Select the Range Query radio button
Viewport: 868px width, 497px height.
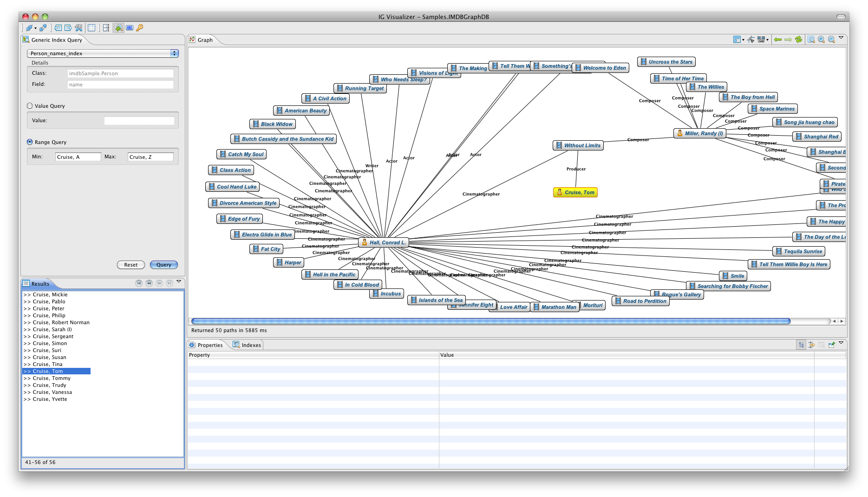click(x=30, y=142)
